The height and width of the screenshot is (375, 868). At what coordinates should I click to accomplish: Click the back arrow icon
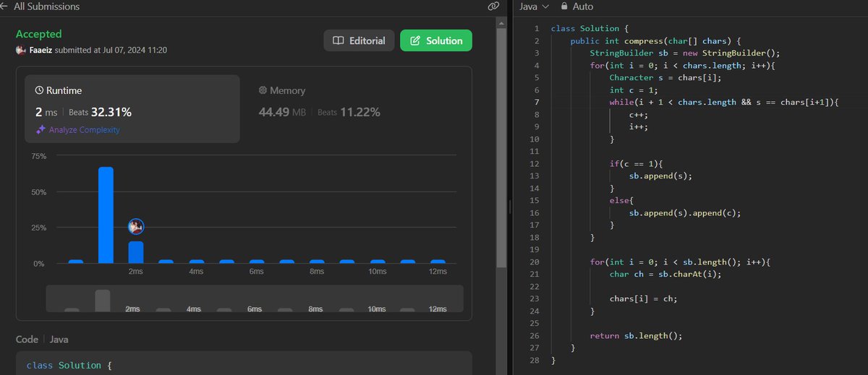click(4, 7)
